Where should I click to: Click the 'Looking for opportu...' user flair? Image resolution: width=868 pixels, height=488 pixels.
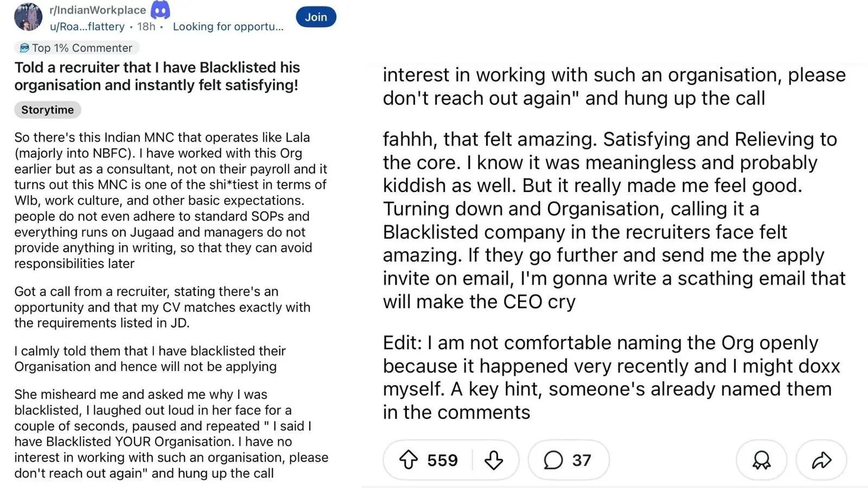tap(227, 27)
